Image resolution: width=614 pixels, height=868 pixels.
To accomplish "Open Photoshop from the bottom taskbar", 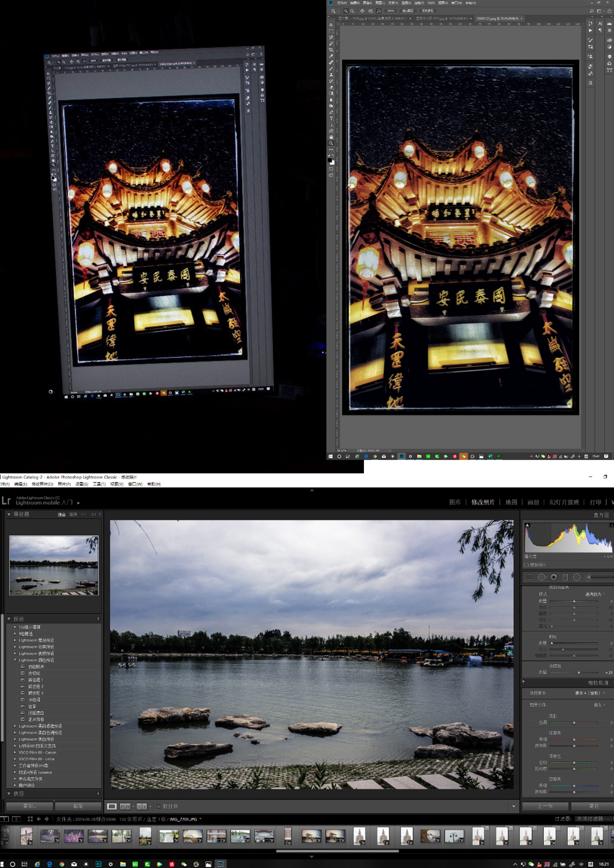I will [98, 864].
